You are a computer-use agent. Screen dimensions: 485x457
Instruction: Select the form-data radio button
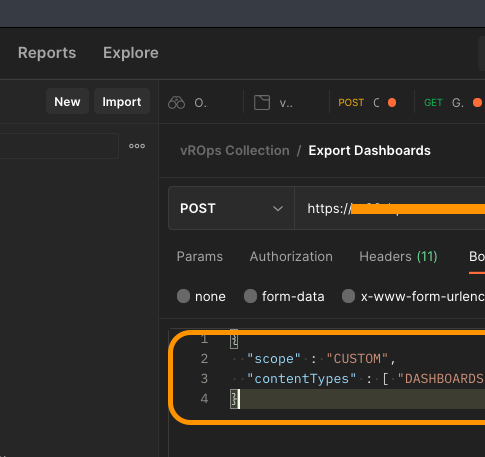point(250,296)
